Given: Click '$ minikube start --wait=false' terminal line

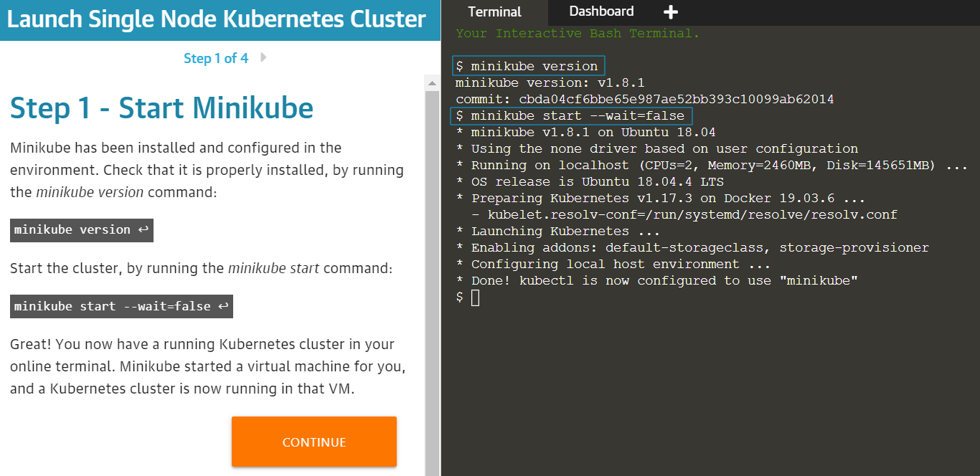Looking at the screenshot, I should (570, 115).
